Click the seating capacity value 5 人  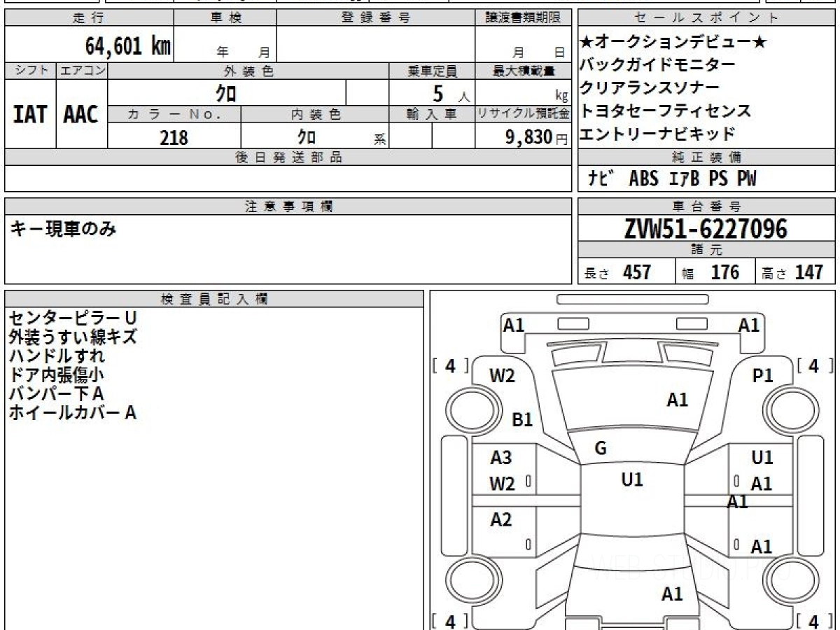452,93
